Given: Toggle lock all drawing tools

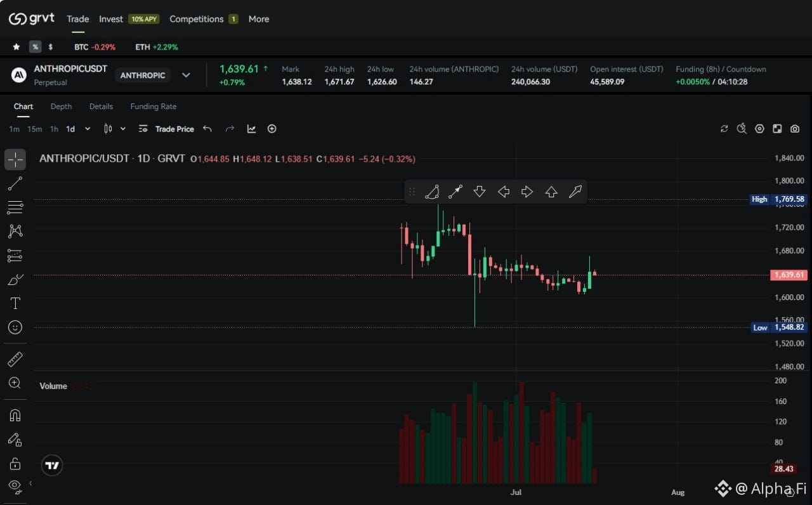Looking at the screenshot, I should 15,463.
